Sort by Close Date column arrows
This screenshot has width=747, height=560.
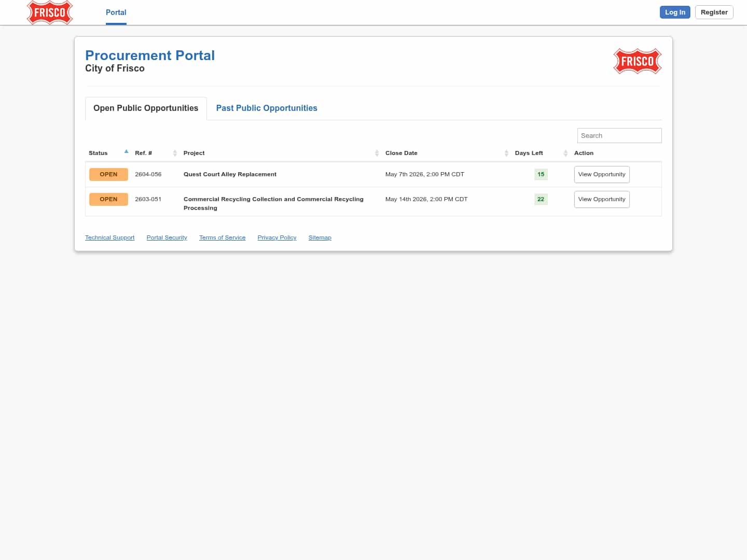[506, 153]
